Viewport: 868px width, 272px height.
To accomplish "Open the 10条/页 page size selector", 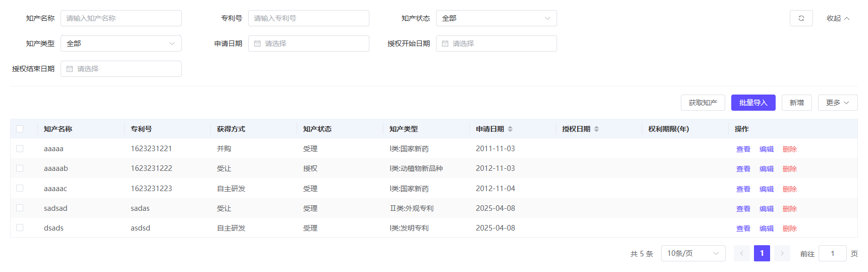I will (x=693, y=253).
